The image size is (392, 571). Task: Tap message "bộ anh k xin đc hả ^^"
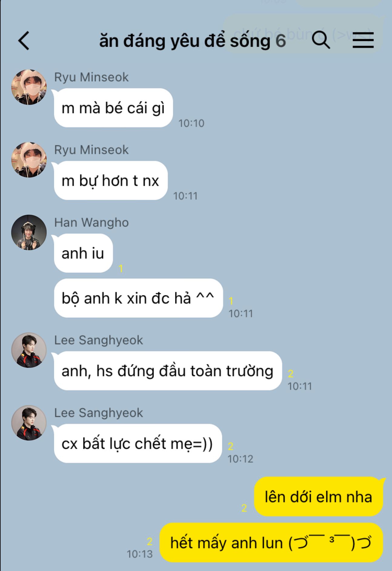click(x=138, y=298)
